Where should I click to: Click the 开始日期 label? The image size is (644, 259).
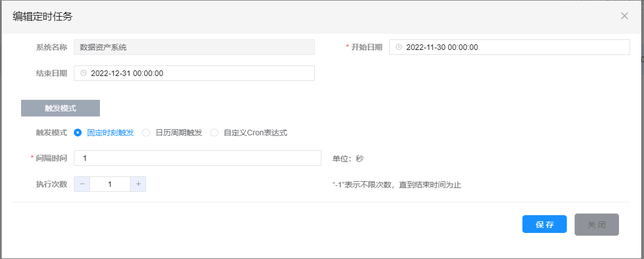click(x=367, y=47)
